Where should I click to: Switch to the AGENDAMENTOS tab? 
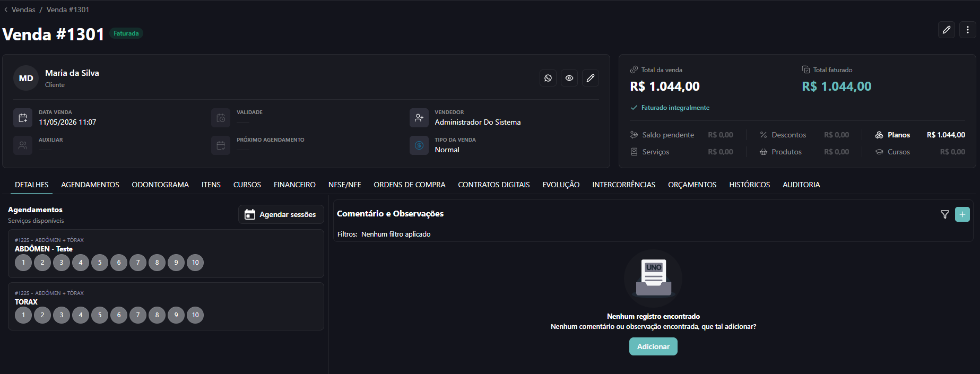coord(90,185)
